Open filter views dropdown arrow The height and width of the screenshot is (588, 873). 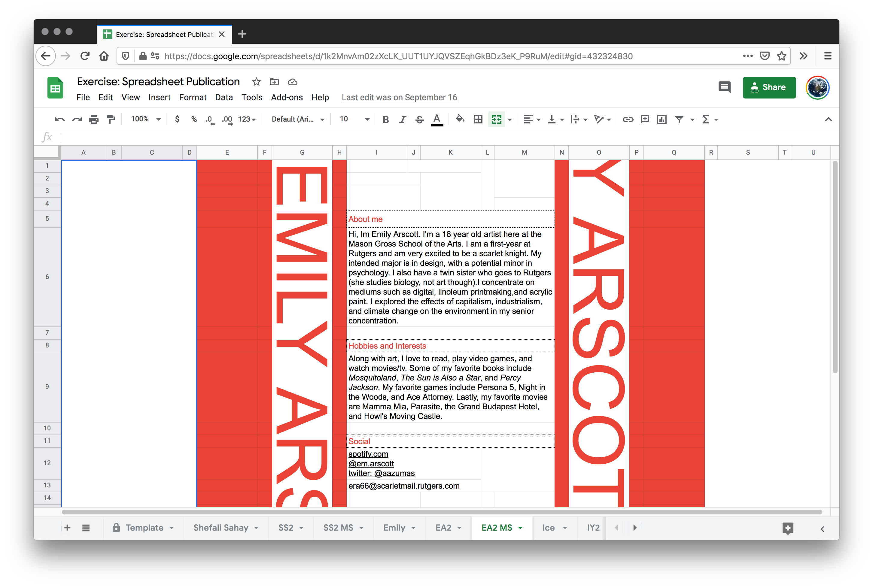[x=692, y=120]
